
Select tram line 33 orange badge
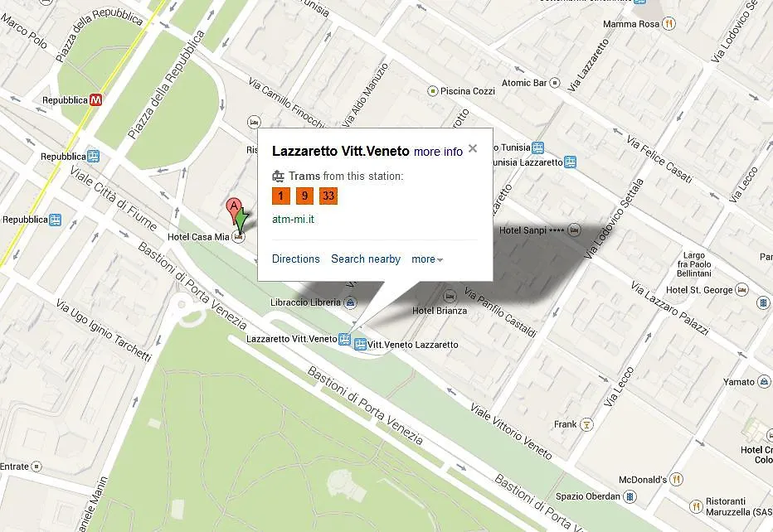328,196
